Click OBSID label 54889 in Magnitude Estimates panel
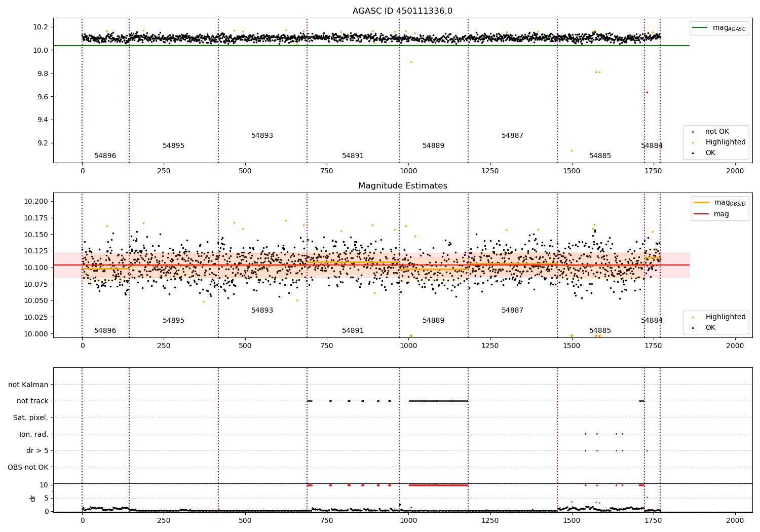760x532 pixels. (x=433, y=321)
